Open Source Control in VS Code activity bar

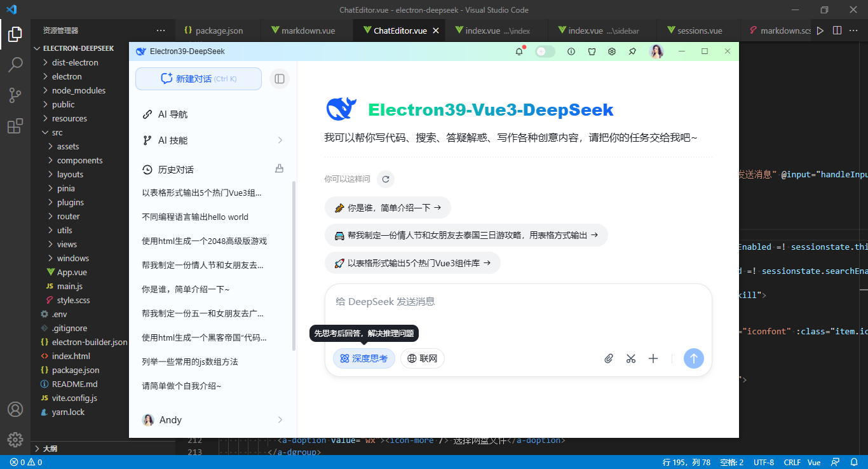click(x=15, y=95)
